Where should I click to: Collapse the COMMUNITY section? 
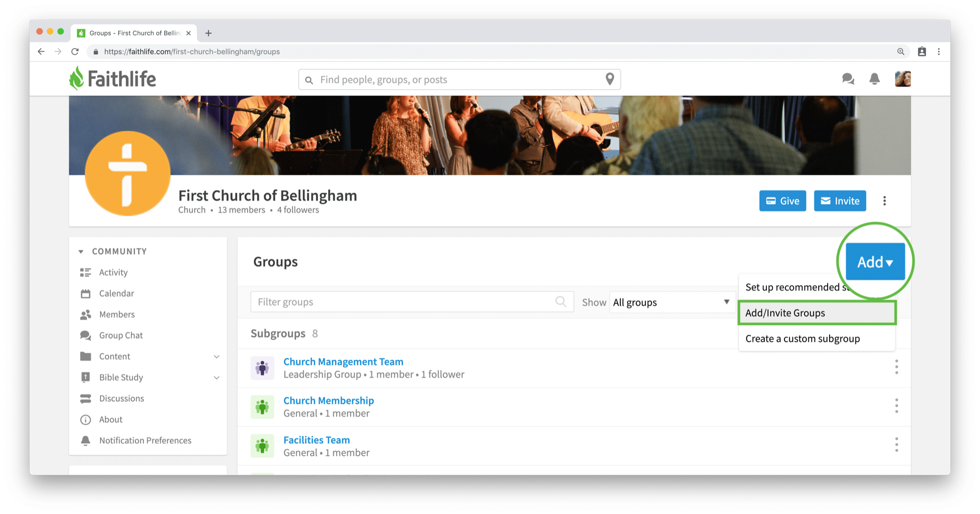[81, 252]
